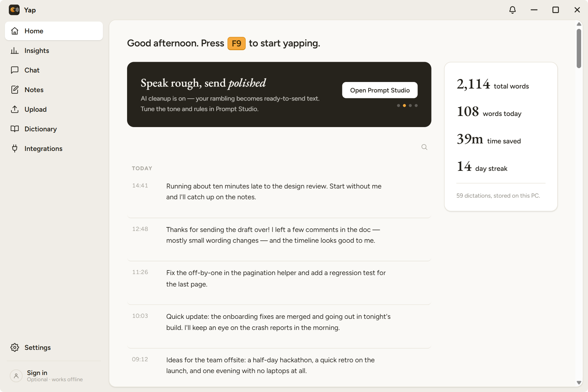Screen dimensions: 588x392
Task: Select the Home sidebar item
Action: click(54, 31)
